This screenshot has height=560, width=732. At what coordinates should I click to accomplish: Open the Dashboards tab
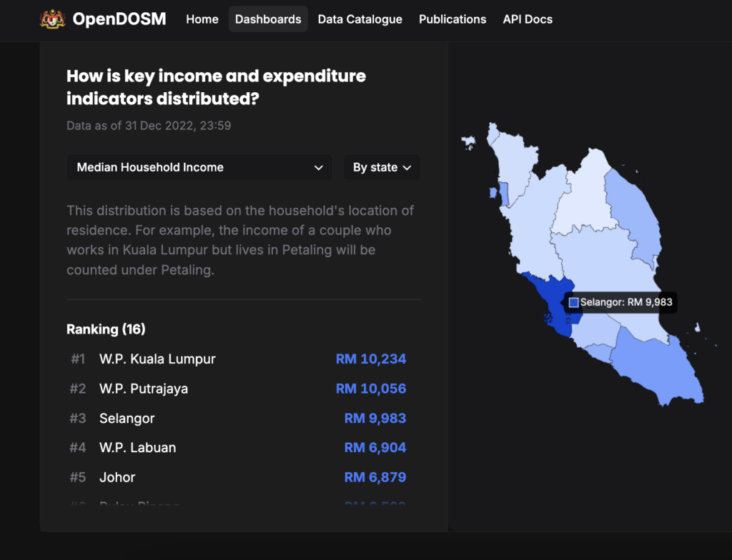[268, 19]
